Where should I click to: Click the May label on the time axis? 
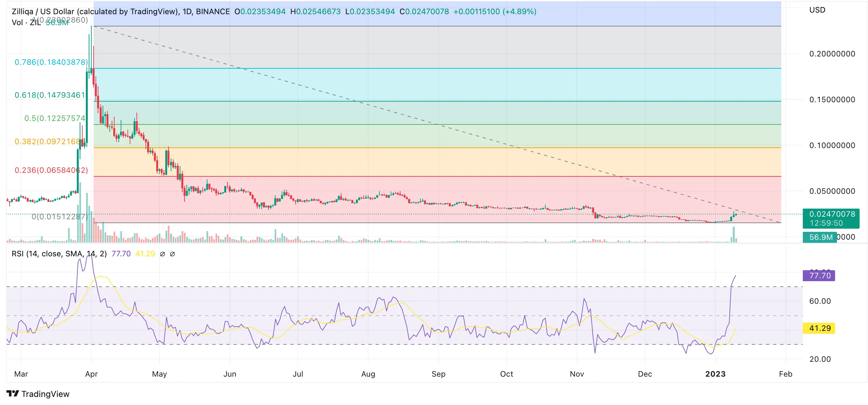point(159,374)
